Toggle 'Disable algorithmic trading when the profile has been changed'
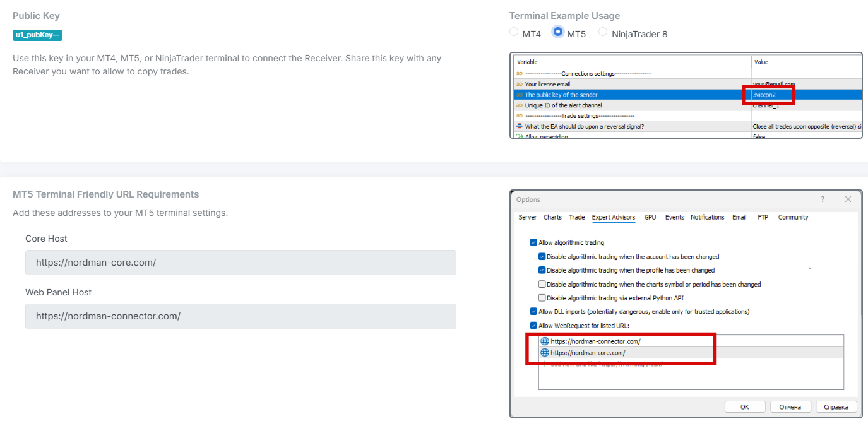 [x=542, y=270]
